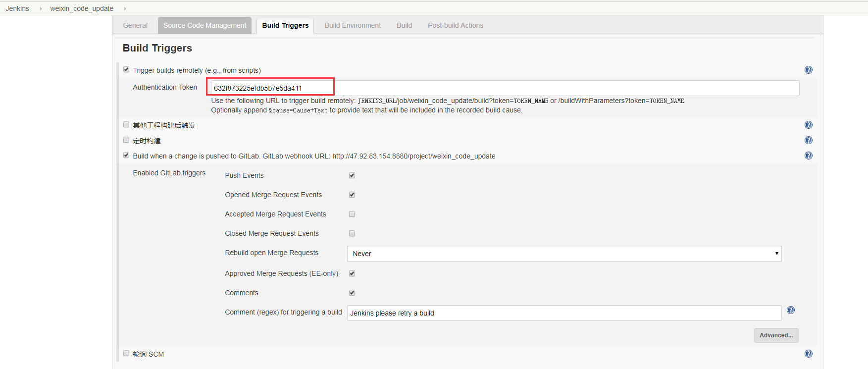Switch to Source Code Management tab
This screenshot has width=868, height=369.
coord(204,25)
